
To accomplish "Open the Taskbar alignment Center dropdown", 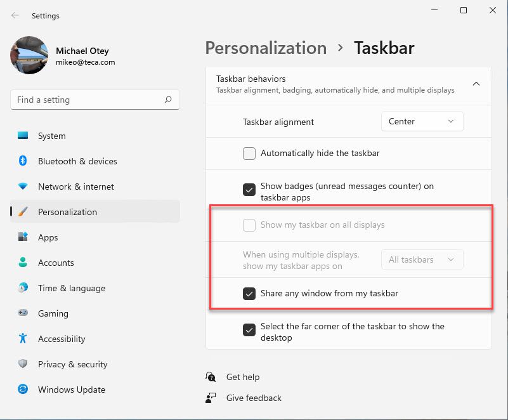I will (422, 122).
